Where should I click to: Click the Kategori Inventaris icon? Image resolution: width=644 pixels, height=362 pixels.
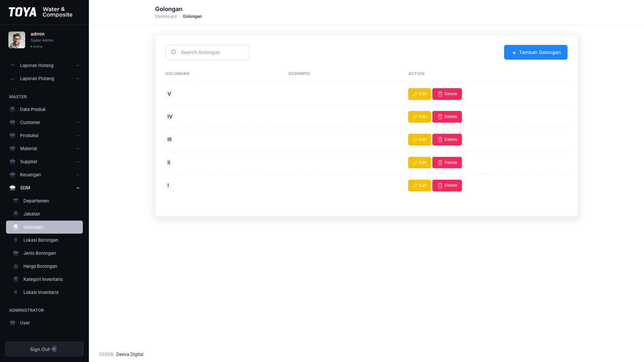(x=16, y=279)
